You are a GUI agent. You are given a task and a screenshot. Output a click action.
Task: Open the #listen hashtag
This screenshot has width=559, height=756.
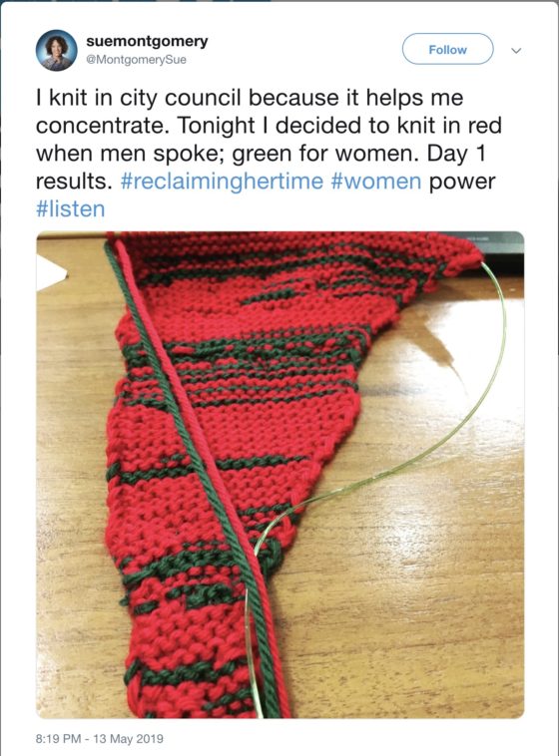[71, 208]
